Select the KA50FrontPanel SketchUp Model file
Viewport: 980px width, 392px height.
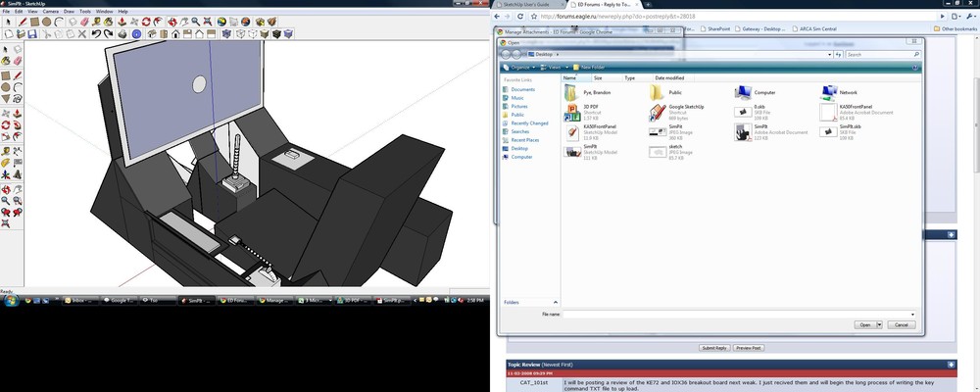tap(591, 132)
